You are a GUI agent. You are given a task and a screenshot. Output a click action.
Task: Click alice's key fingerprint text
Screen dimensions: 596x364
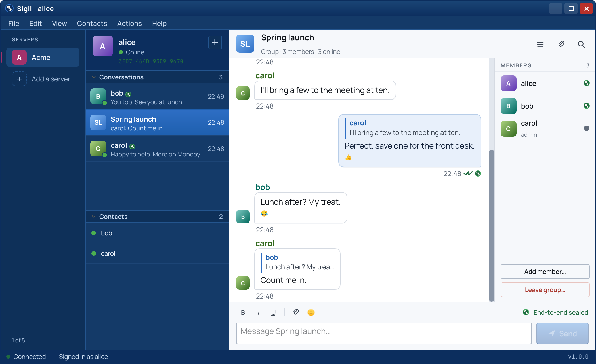[151, 61]
